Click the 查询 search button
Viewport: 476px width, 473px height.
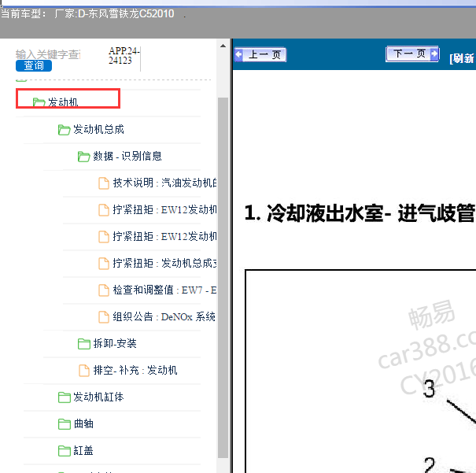(34, 65)
